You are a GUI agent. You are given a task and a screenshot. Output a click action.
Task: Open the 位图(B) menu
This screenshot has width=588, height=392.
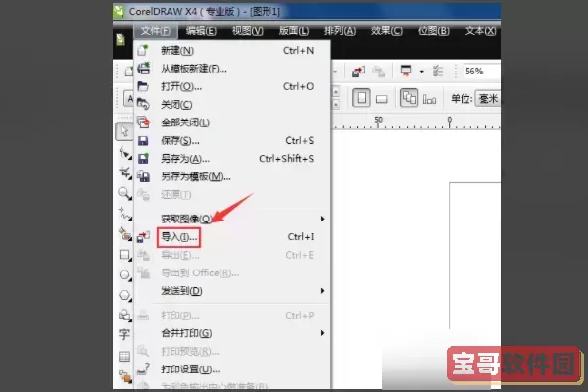434,31
